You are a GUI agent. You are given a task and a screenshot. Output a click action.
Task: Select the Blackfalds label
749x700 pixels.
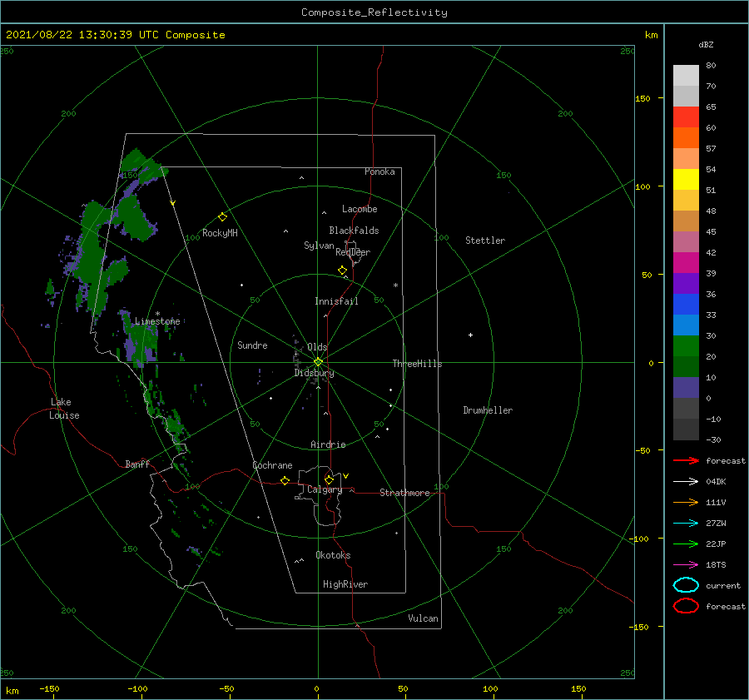pos(354,231)
